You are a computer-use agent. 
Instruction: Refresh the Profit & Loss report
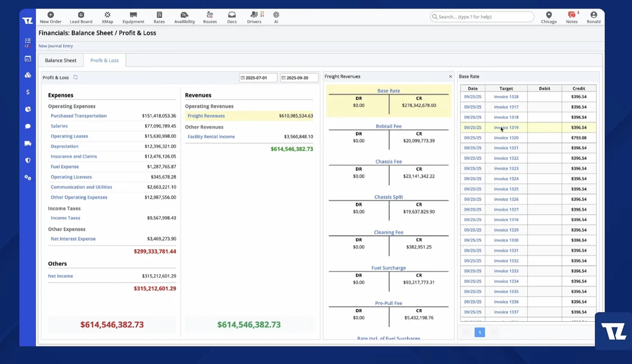(75, 77)
